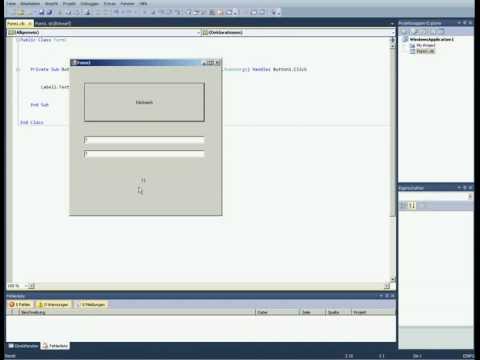Screen dimensions: 480x360
Task: Switch to the Form1.vb [Entwurf] tab
Action: [53, 23]
